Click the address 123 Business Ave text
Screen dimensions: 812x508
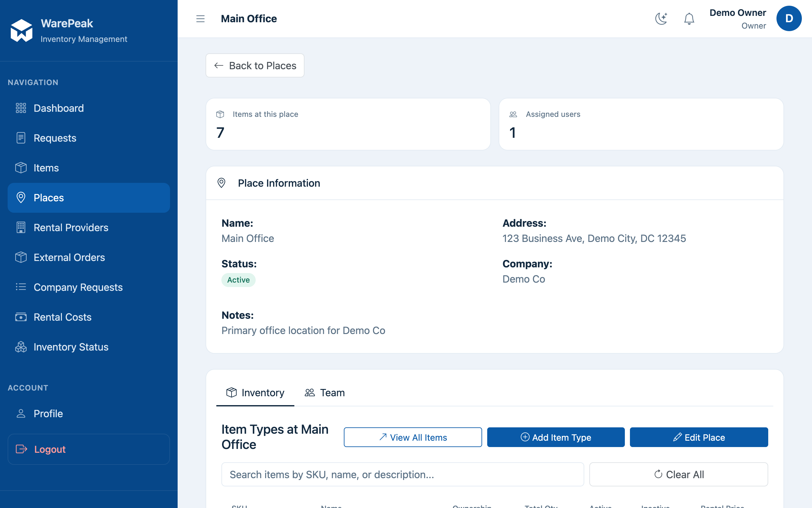(594, 238)
